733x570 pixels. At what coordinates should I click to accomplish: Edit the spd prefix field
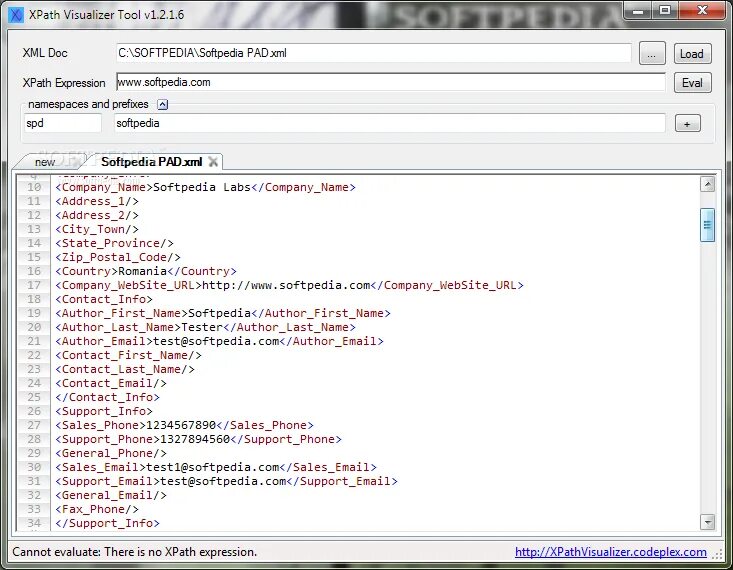click(x=63, y=123)
